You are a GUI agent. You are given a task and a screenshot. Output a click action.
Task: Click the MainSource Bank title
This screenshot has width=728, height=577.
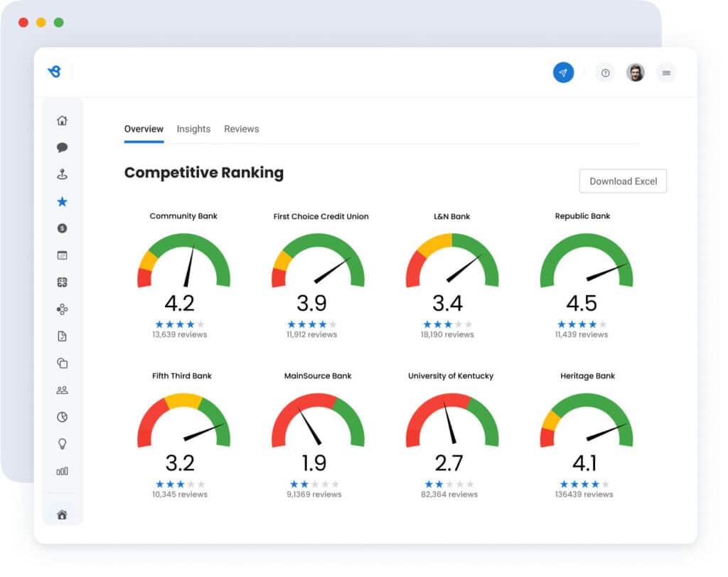(318, 376)
